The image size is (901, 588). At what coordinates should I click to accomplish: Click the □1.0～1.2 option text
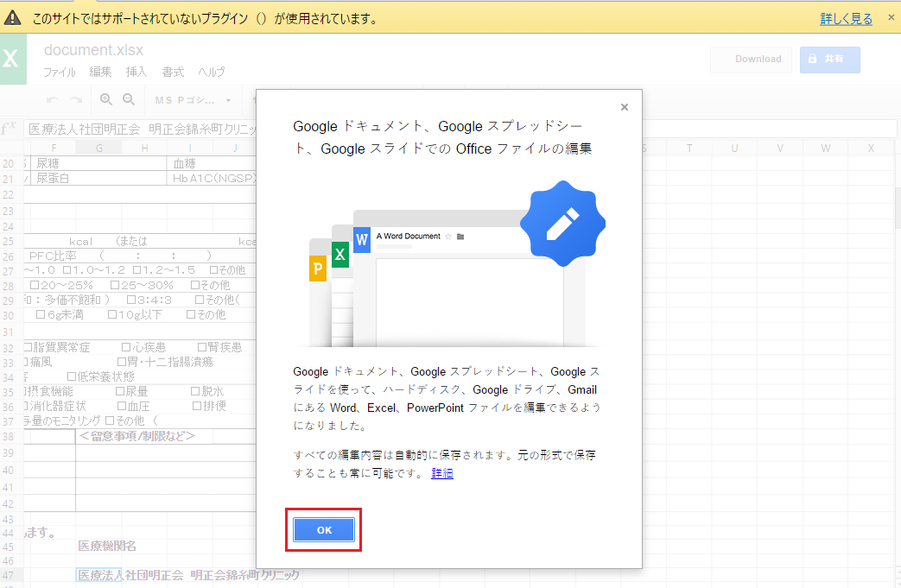[93, 270]
